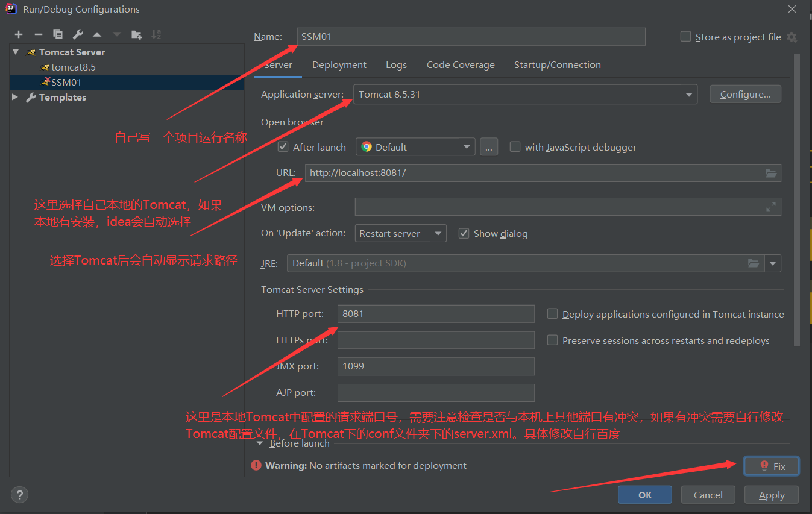Screen dimensions: 812x514
Task: Click the browser ellipsis (...) button
Action: click(x=489, y=147)
